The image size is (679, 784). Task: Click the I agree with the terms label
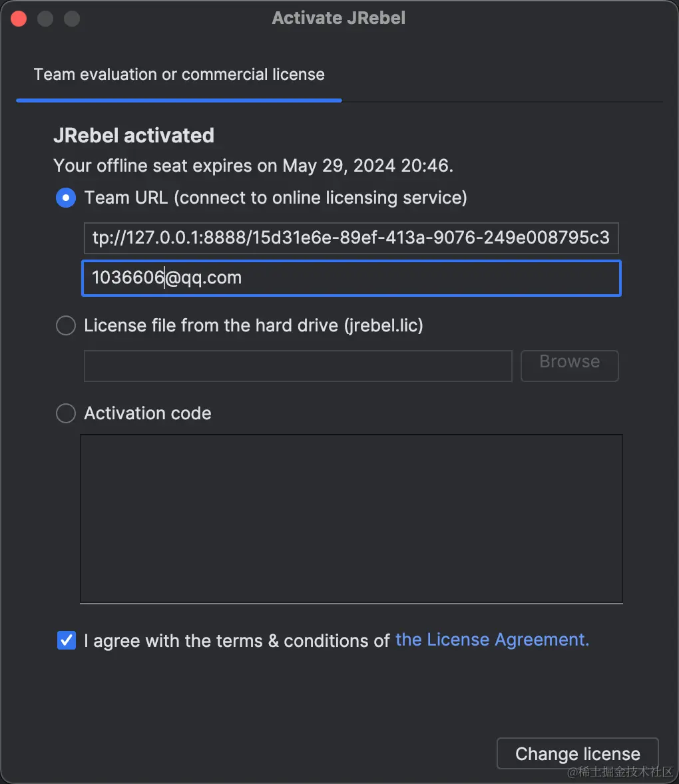236,641
